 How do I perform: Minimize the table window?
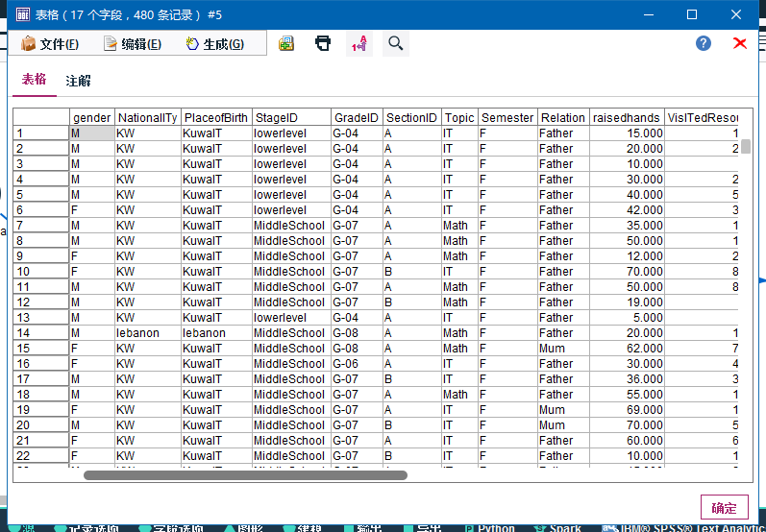(x=649, y=14)
